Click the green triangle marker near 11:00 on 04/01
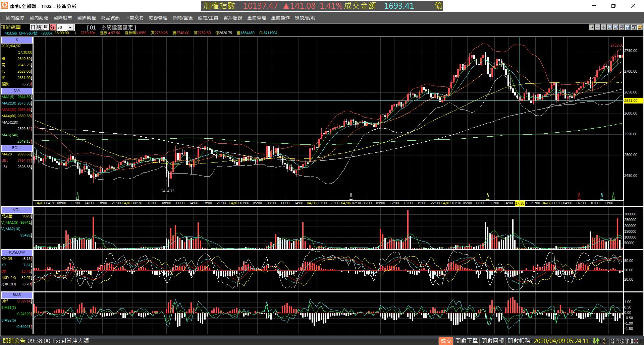Screen dimensions: 644x345 tap(78, 196)
